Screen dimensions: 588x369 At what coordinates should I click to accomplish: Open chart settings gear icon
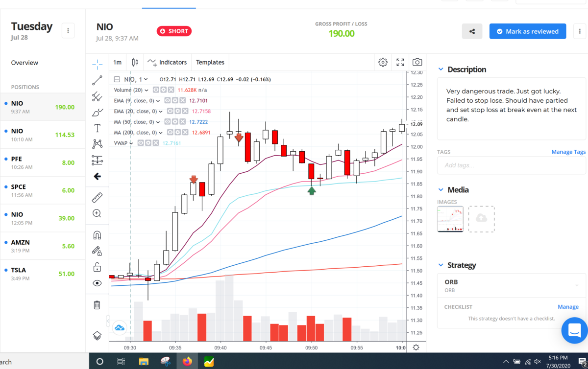[x=383, y=62]
